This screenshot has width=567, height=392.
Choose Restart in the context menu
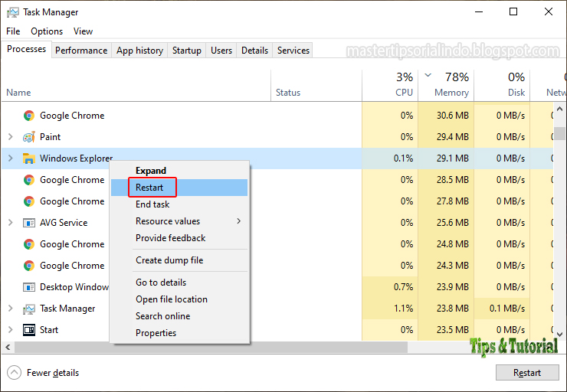coord(179,188)
